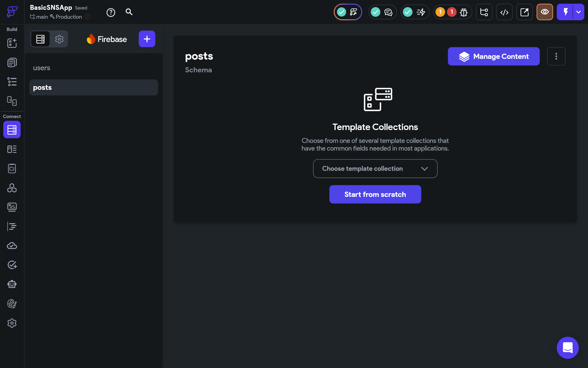Open the debug issues bug icon
The width and height of the screenshot is (588, 368).
pos(464,12)
